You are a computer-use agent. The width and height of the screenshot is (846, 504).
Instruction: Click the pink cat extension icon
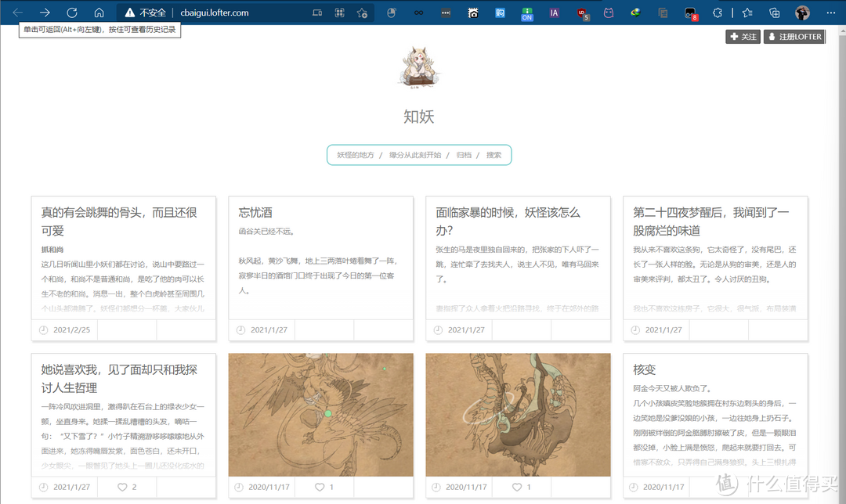point(609,13)
